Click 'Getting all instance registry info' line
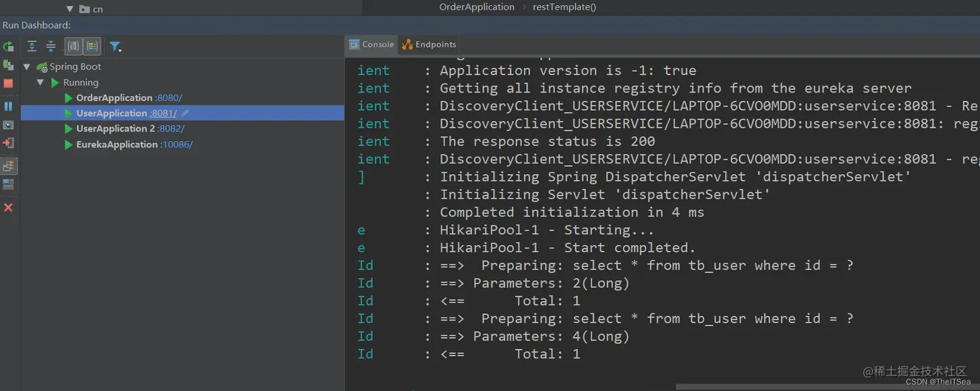The width and height of the screenshot is (980, 391). click(x=676, y=88)
